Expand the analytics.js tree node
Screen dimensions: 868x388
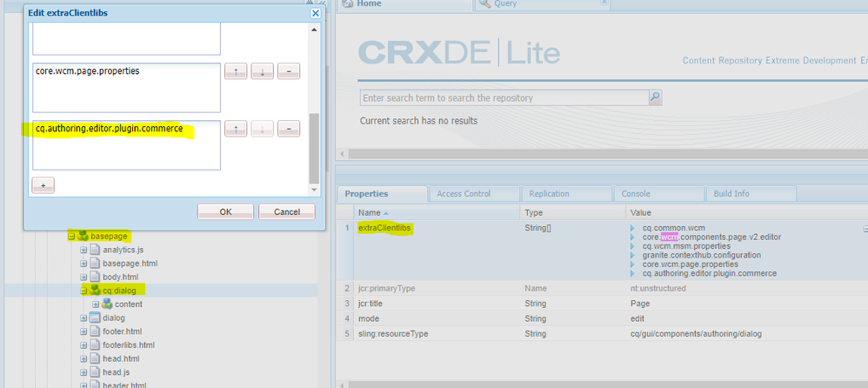(x=83, y=251)
